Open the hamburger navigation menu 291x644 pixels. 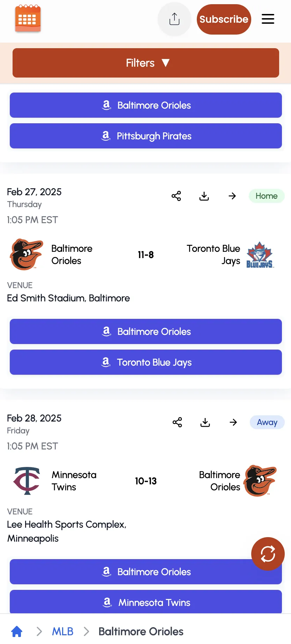268,19
